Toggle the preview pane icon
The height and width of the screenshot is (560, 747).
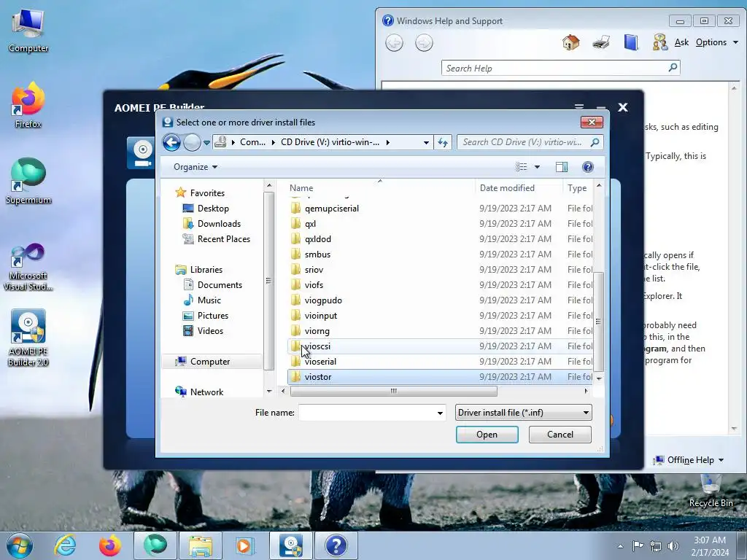pos(562,167)
